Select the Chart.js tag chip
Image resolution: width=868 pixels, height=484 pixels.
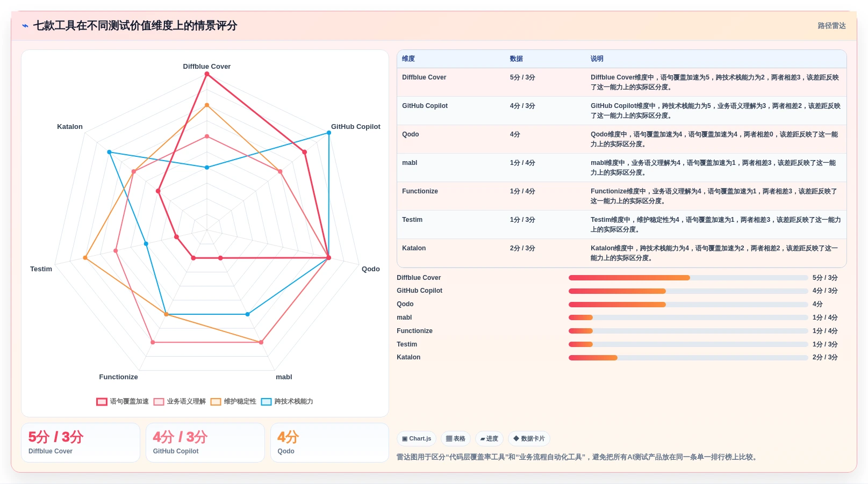[417, 438]
